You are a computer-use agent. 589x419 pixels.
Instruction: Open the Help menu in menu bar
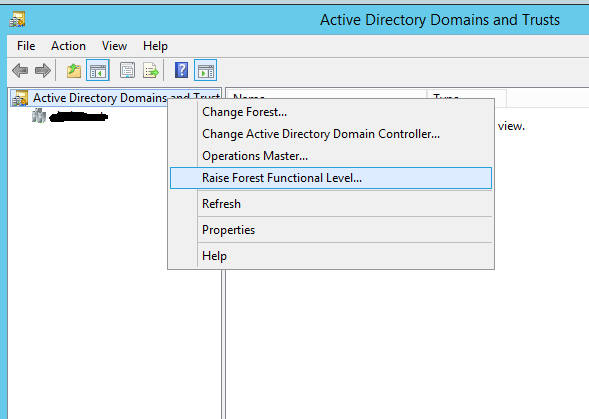pos(155,46)
